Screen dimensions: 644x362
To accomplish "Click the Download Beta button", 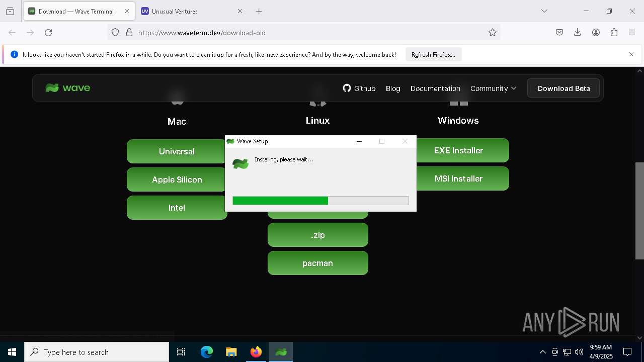I will click(563, 88).
